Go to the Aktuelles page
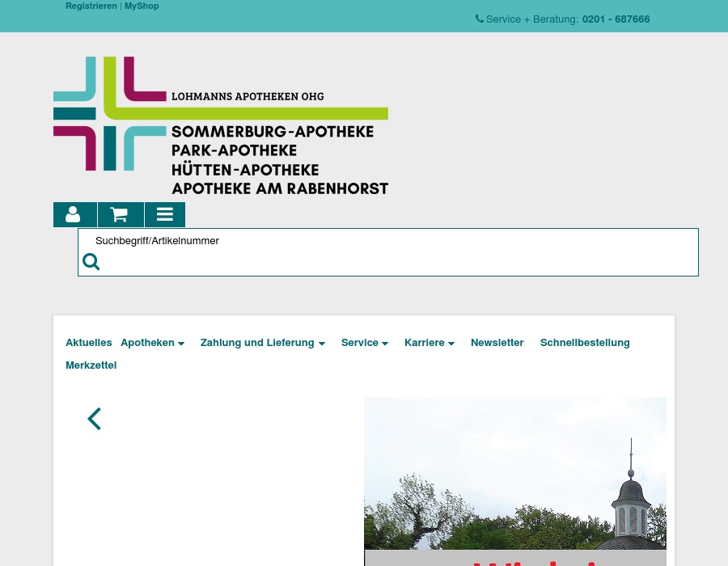The height and width of the screenshot is (566, 728). point(88,343)
